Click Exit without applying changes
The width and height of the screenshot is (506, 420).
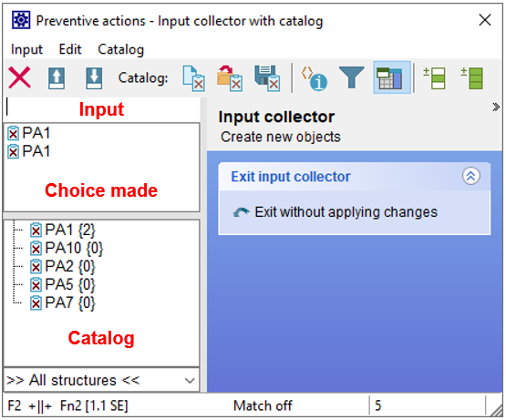346,212
